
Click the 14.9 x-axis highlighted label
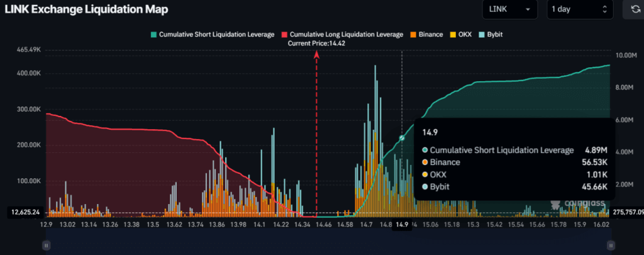[402, 225]
